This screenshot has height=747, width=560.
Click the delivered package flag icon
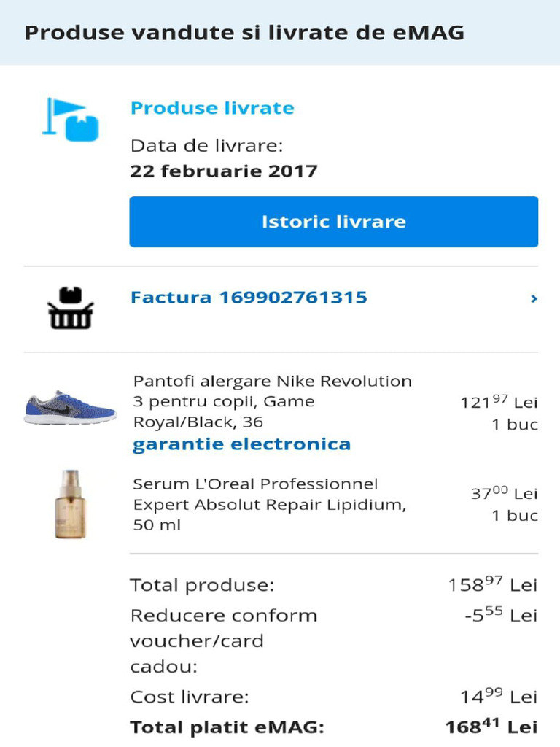click(x=70, y=119)
